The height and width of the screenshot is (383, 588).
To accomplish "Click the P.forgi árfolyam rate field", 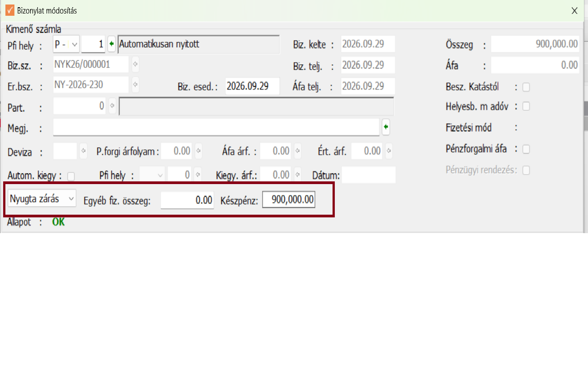I will coord(177,151).
